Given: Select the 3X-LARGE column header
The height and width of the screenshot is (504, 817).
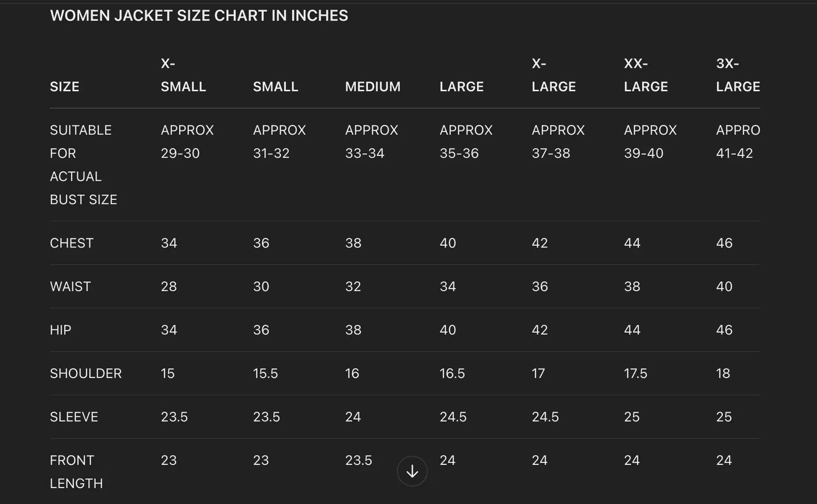Looking at the screenshot, I should click(738, 75).
